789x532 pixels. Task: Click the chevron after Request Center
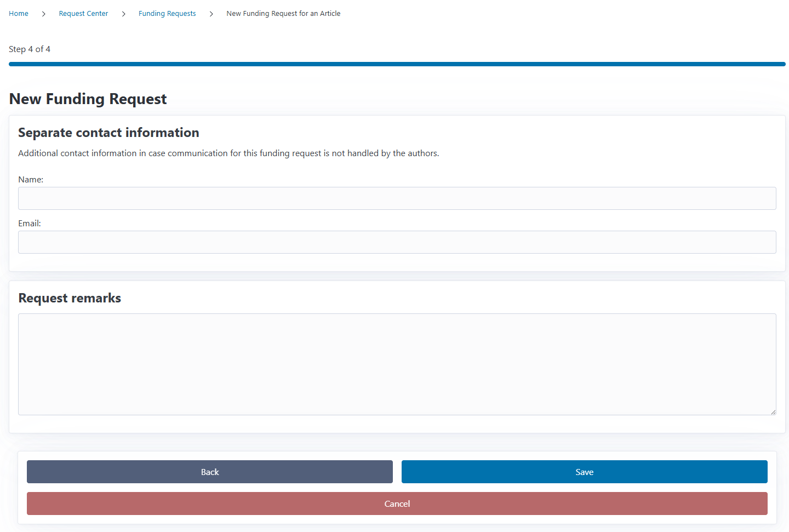pos(124,14)
